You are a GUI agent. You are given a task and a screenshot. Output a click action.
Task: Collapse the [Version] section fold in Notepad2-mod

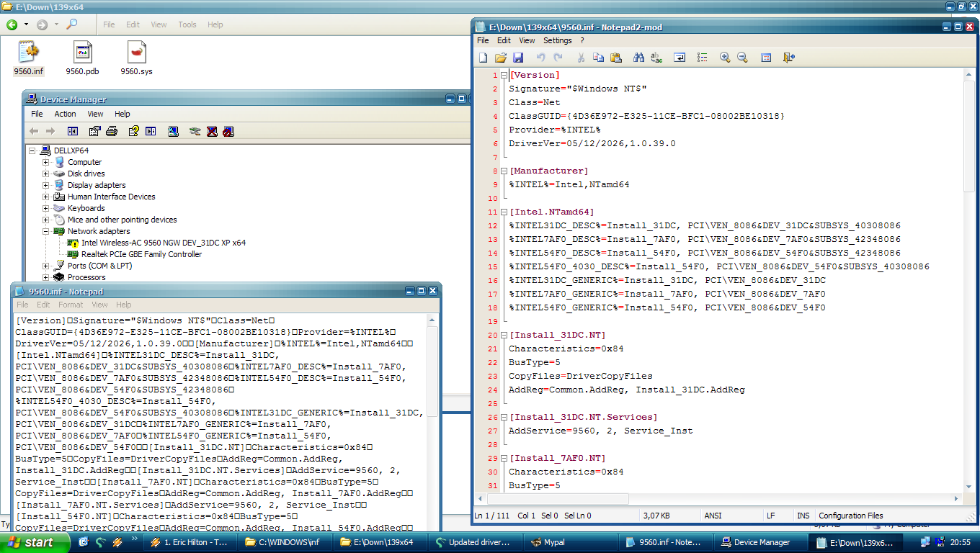coord(504,75)
